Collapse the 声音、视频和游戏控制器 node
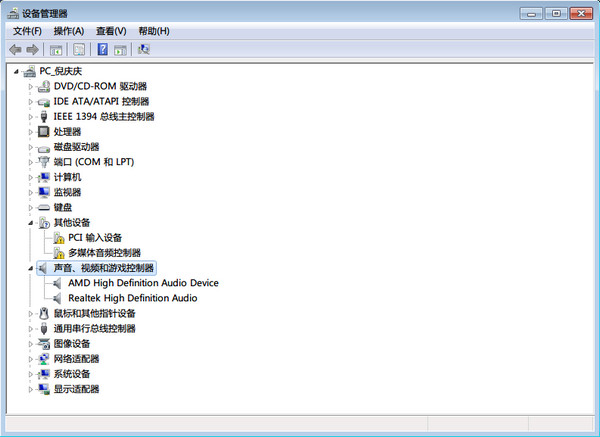The height and width of the screenshot is (437, 600). pos(31,268)
